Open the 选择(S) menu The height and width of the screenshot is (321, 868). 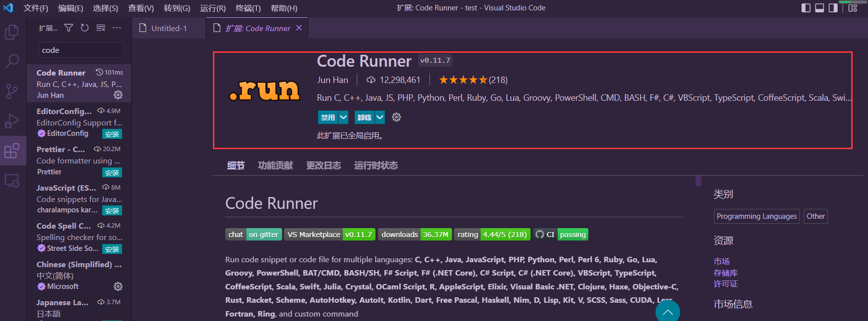(105, 8)
